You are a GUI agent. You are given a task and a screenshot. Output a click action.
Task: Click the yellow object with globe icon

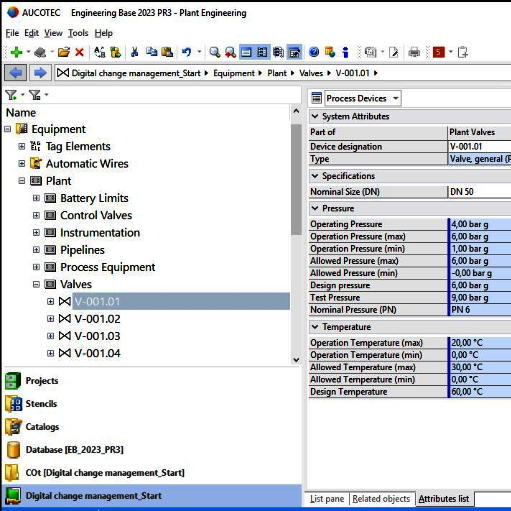tap(330, 52)
